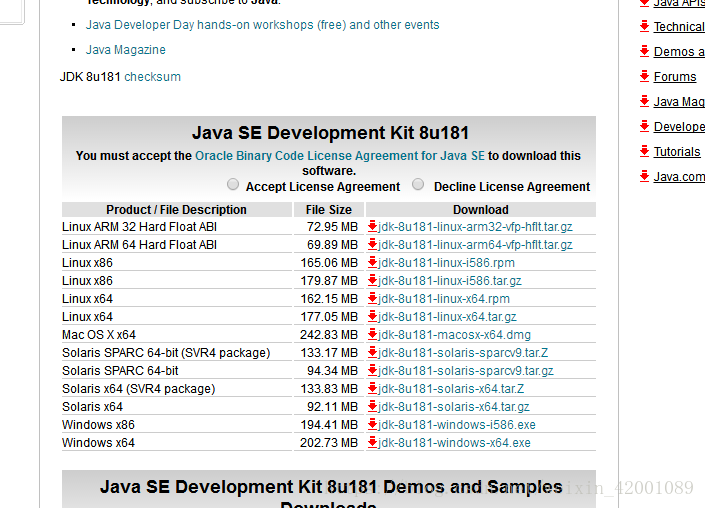Click red arrow icon beside Demos sidebar link
The width and height of the screenshot is (705, 508).
pos(644,51)
